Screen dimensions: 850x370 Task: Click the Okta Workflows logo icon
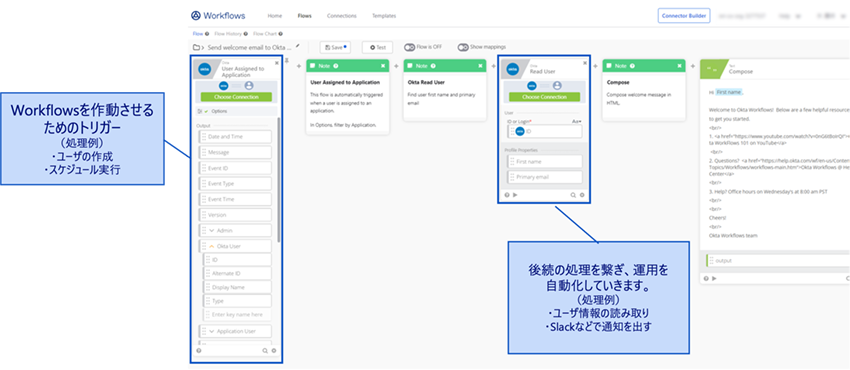pos(196,15)
